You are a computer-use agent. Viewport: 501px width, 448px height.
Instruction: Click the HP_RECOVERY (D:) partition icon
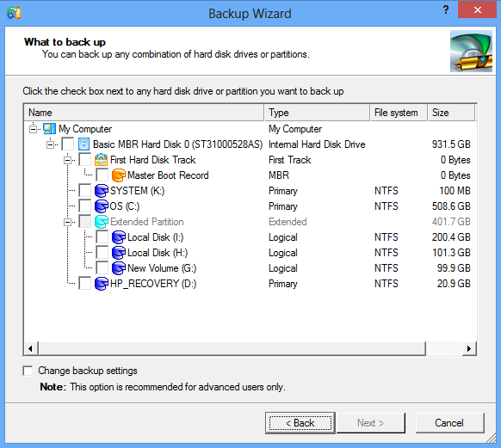pos(102,284)
